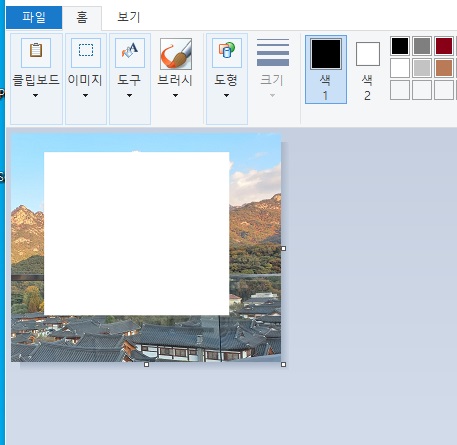Expand the 브러시 dropdown arrow
457x445 pixels.
tap(175, 96)
